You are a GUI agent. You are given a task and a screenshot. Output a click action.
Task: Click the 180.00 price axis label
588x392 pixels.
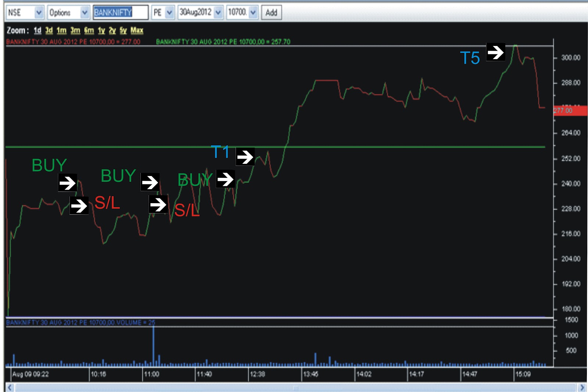click(571, 309)
